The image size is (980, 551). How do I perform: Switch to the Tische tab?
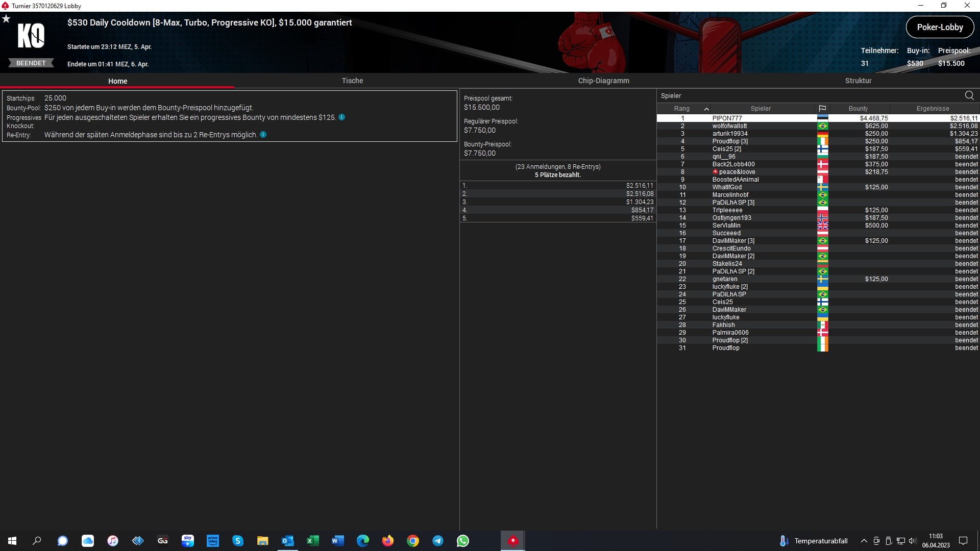(352, 81)
